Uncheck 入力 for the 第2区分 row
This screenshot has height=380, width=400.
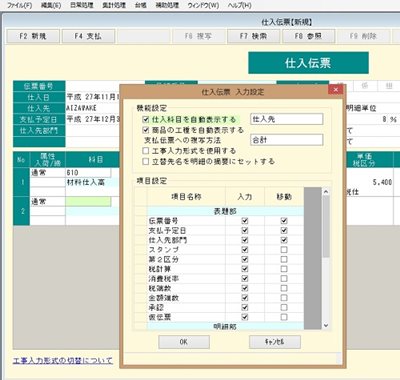[x=245, y=259]
